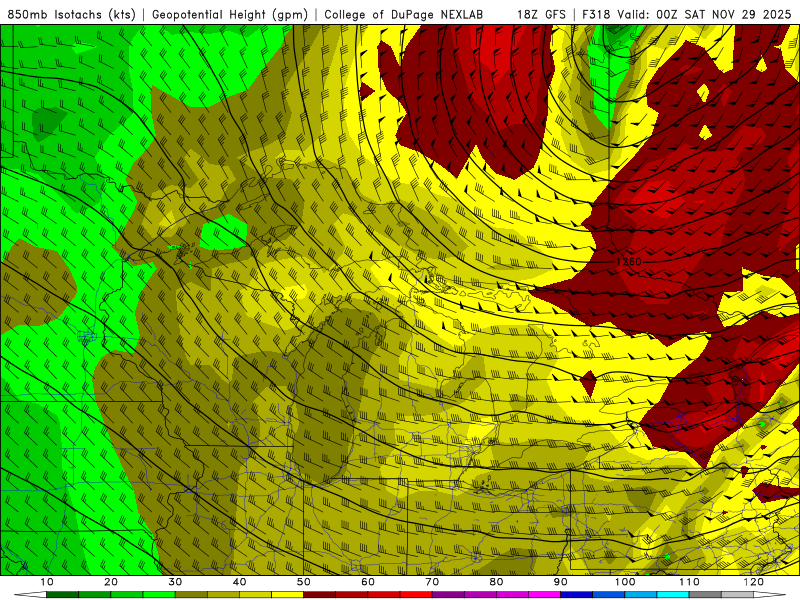Pick the darkest green swatch starting at 10
This screenshot has width=800, height=600.
[x=62, y=595]
